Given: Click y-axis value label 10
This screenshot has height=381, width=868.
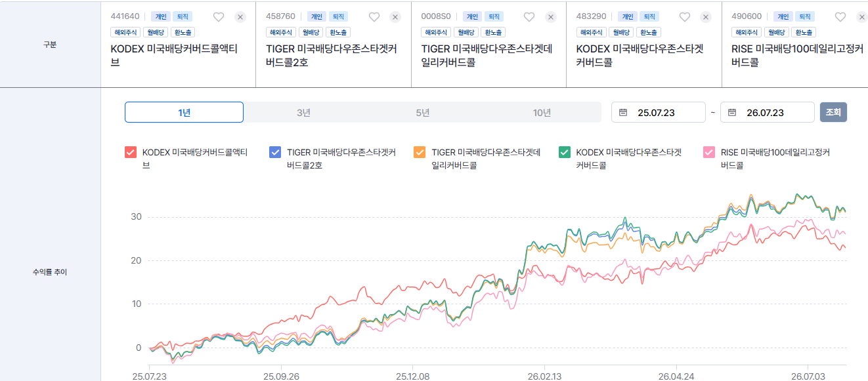Looking at the screenshot, I should point(137,304).
